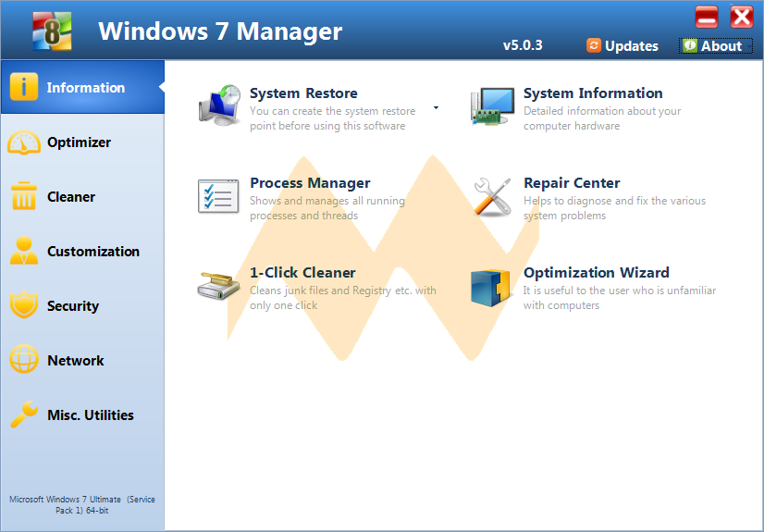Click the Repair Center tools icon
Image resolution: width=764 pixels, height=532 pixels.
tap(492, 197)
